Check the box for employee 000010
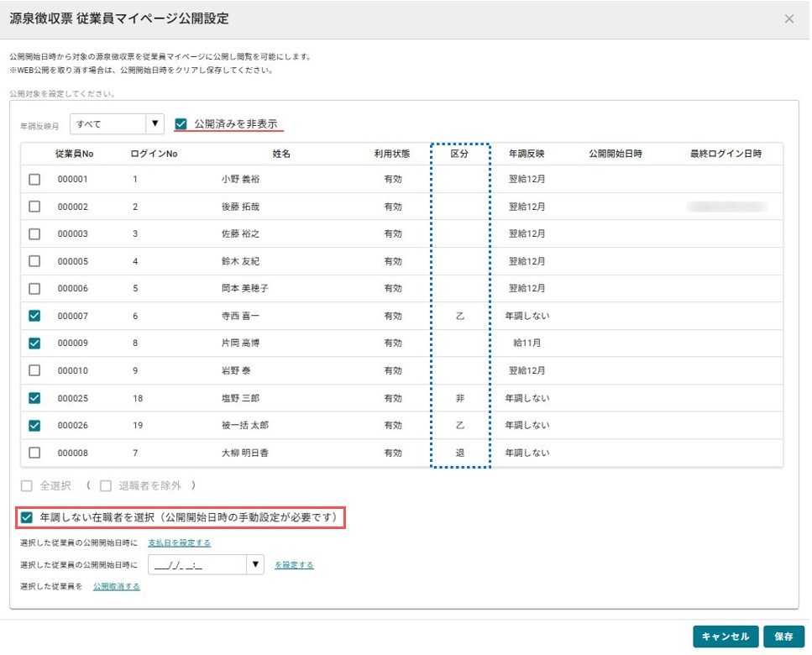This screenshot has width=812, height=655. click(34, 370)
